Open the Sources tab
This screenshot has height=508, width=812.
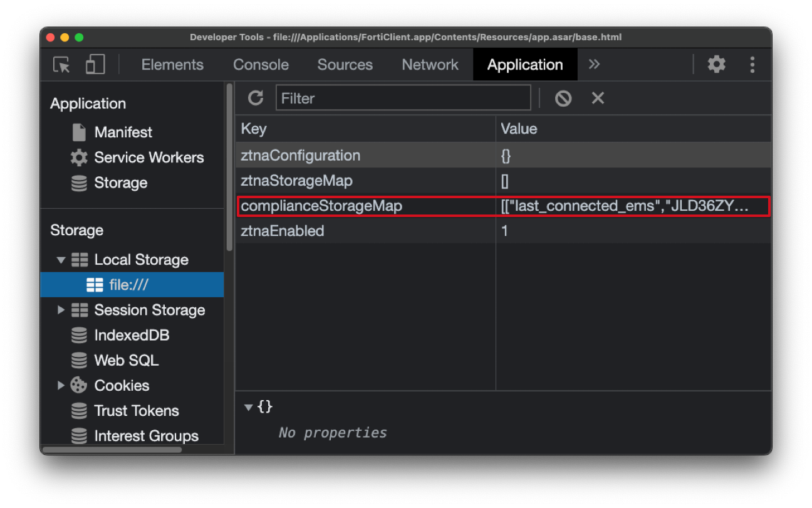tap(345, 65)
